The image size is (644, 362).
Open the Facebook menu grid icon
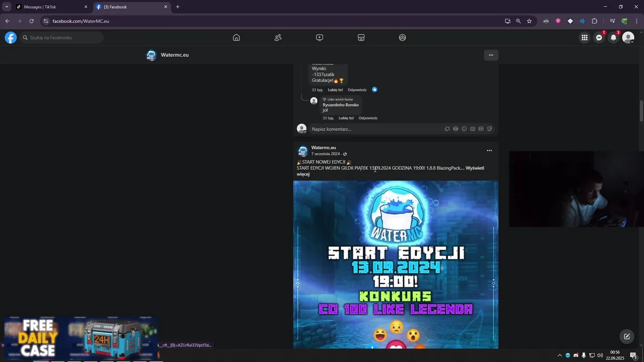pyautogui.click(x=584, y=38)
